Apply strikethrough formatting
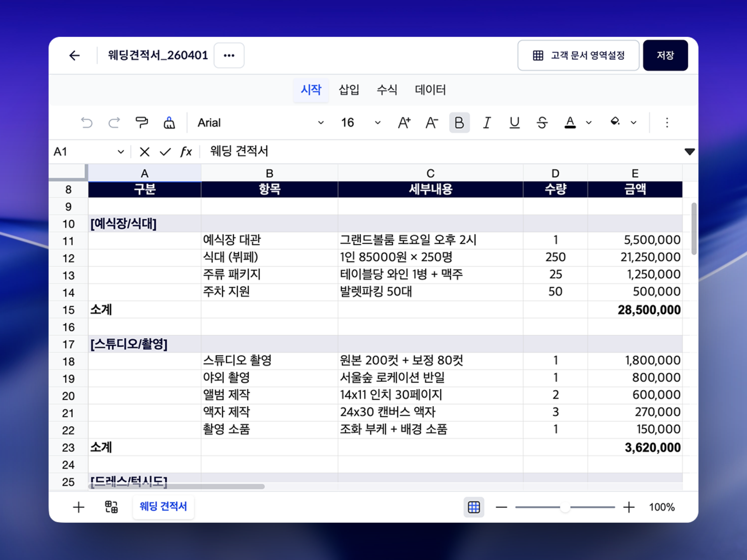 [x=542, y=122]
